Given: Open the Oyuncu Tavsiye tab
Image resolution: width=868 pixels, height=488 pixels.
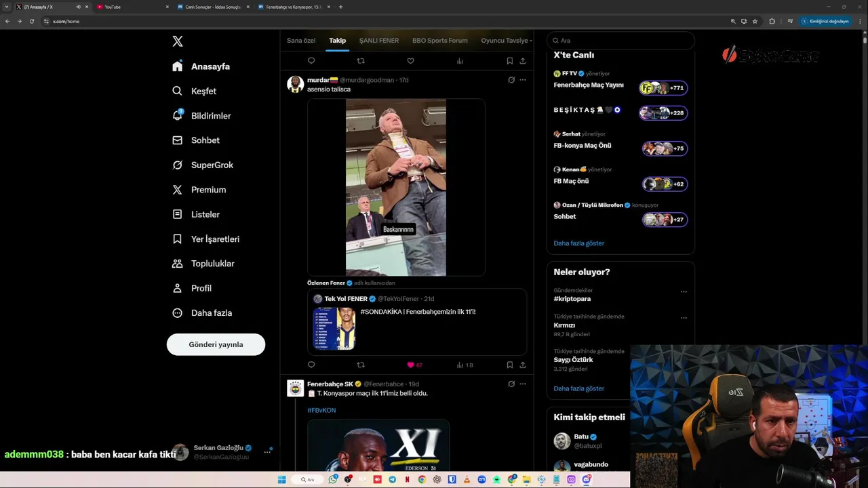Looking at the screenshot, I should (x=505, y=41).
